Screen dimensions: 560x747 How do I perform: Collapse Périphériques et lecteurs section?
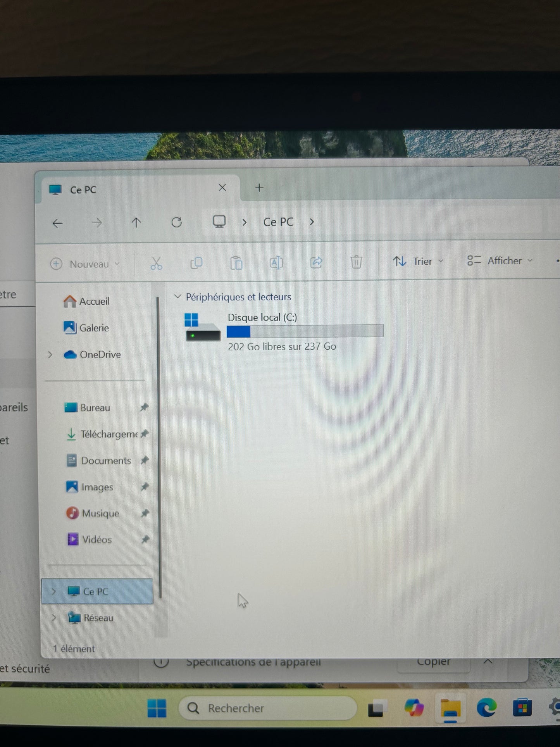tap(177, 297)
